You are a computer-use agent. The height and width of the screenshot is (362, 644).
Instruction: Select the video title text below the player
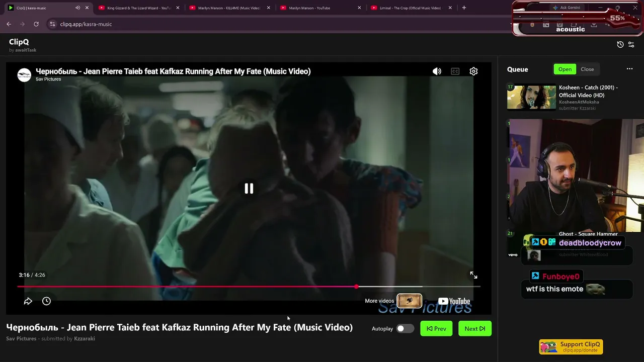pos(179,327)
